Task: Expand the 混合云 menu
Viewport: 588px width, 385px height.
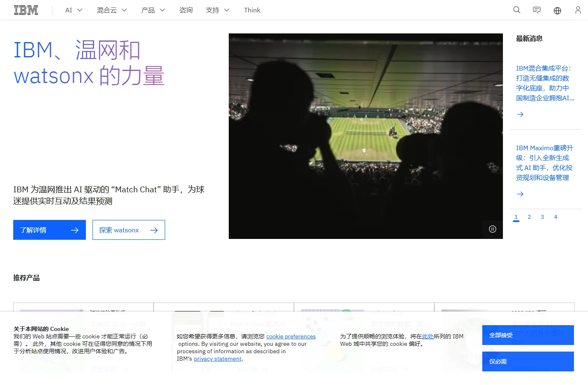Action: 112,10
